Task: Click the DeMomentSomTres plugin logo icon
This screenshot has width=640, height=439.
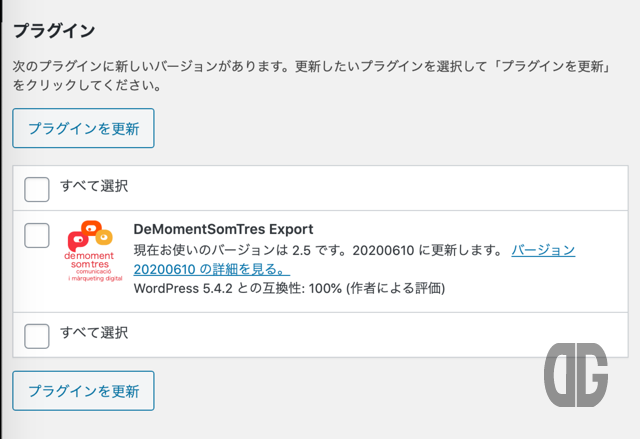Action: coord(93,251)
